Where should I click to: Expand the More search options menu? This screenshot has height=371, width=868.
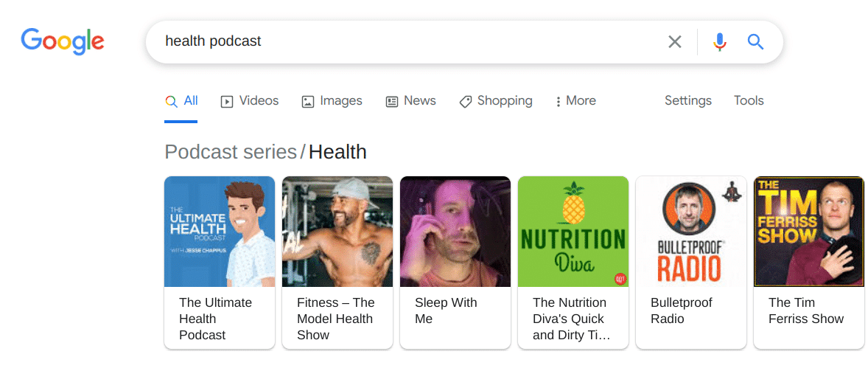point(575,101)
